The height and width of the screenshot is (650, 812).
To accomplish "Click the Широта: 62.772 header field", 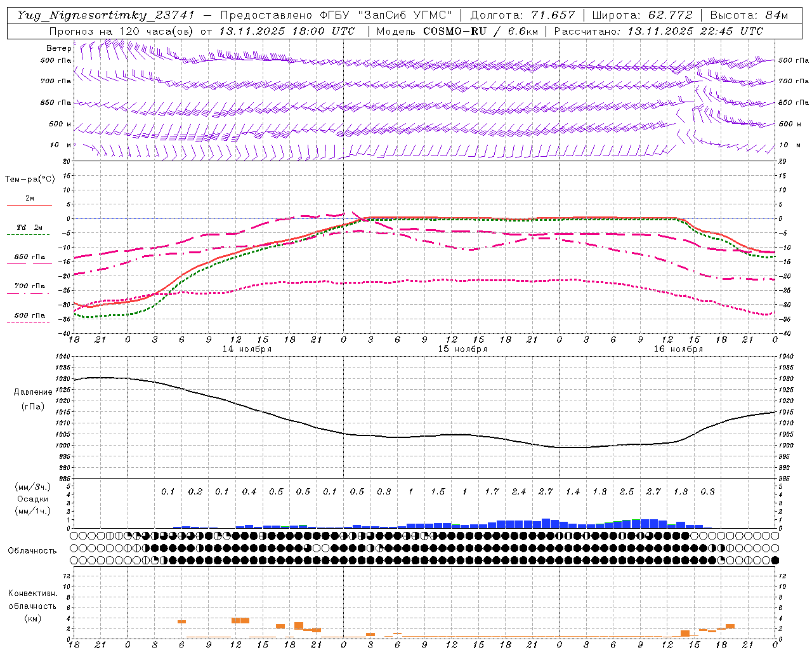I will (x=643, y=15).
